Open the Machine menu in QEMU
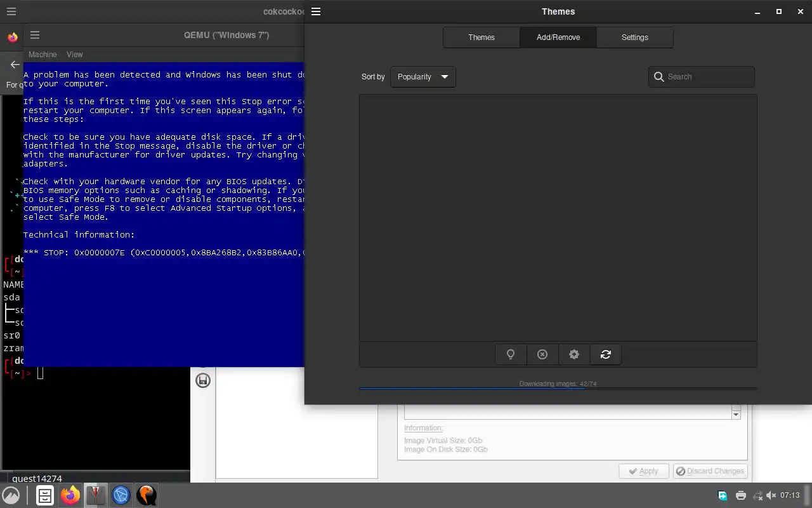The height and width of the screenshot is (508, 812). point(43,55)
